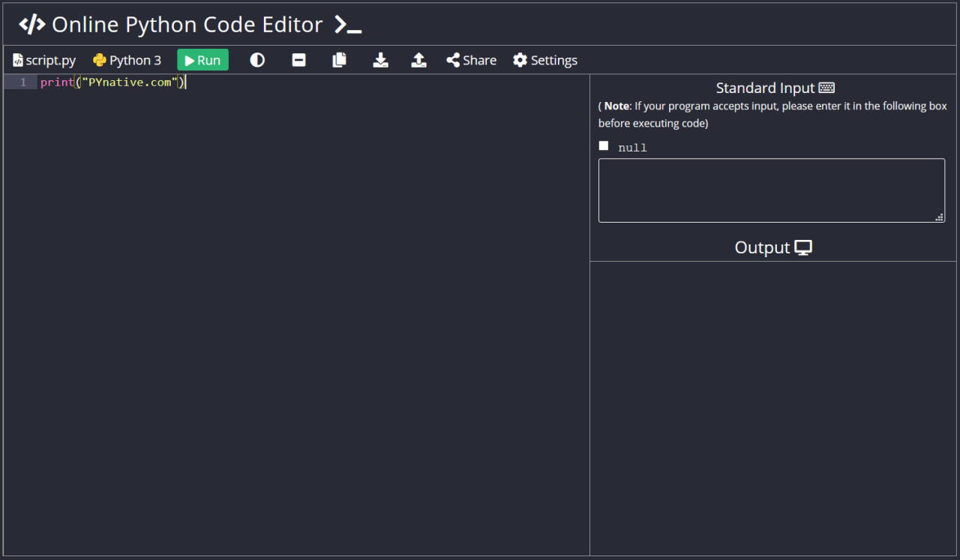
Task: Toggle the null checkbox under Standard Input
Action: 604,145
